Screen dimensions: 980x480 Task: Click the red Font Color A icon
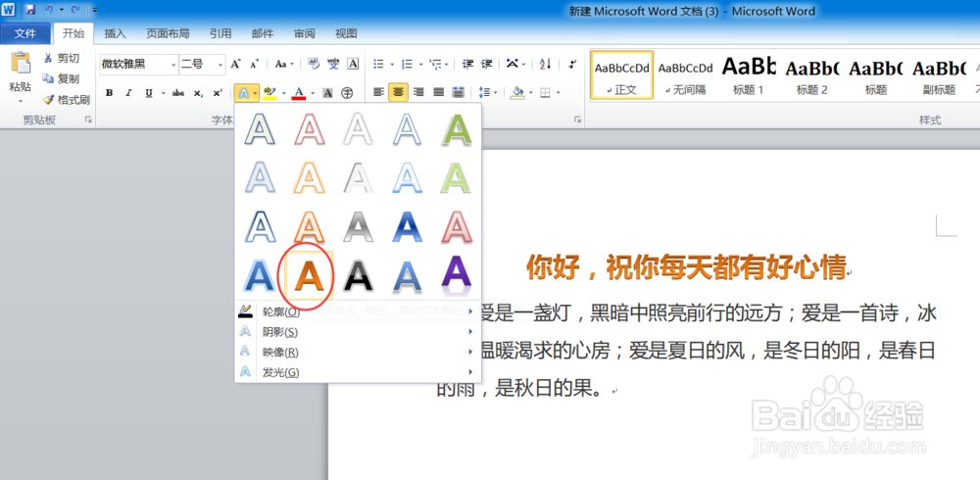pos(299,93)
